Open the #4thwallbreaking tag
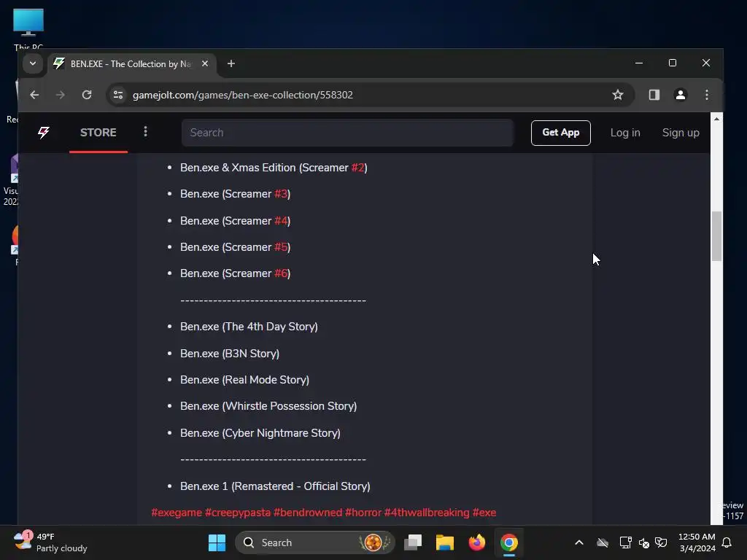747x560 pixels. click(426, 513)
